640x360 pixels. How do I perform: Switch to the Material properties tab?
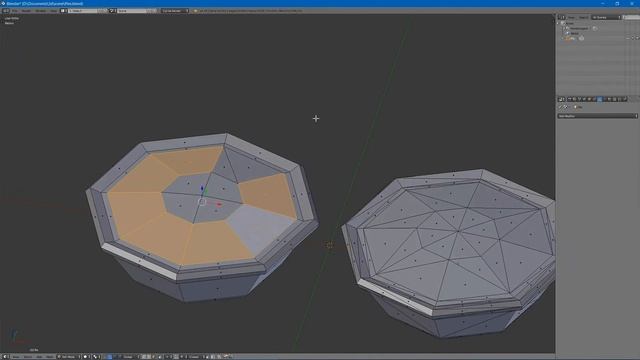tap(609, 99)
